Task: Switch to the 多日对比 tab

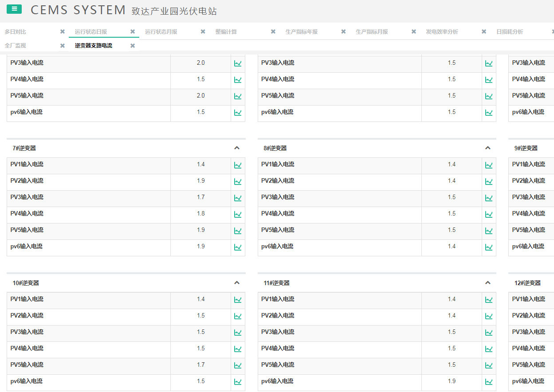Action: point(16,32)
